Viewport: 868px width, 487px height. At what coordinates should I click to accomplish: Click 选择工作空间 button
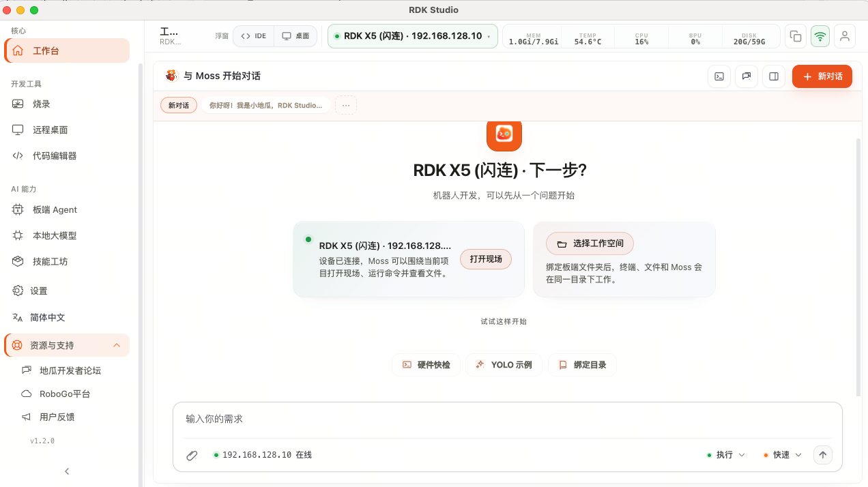coord(590,243)
